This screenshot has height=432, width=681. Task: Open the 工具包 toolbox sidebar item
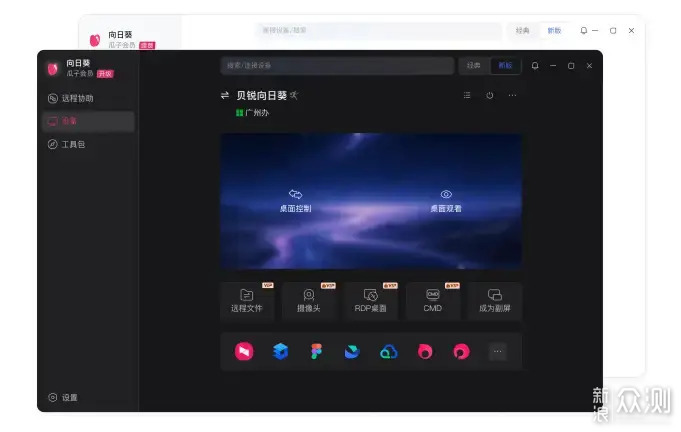(x=88, y=144)
